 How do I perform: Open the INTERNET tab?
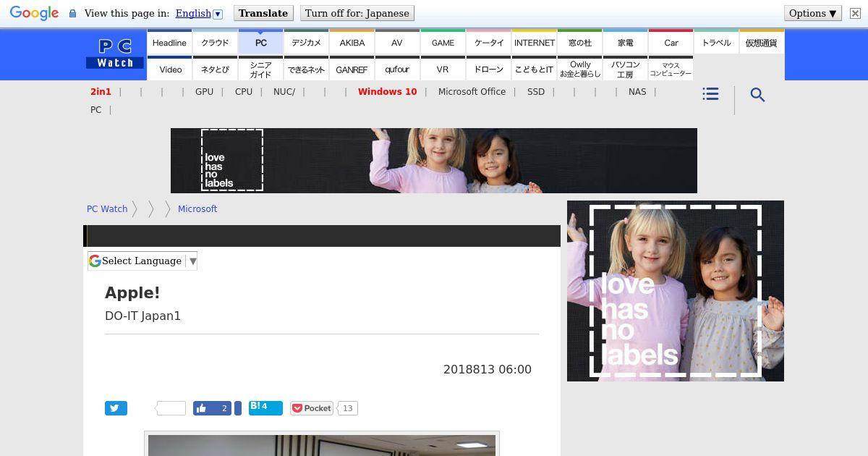pos(534,43)
